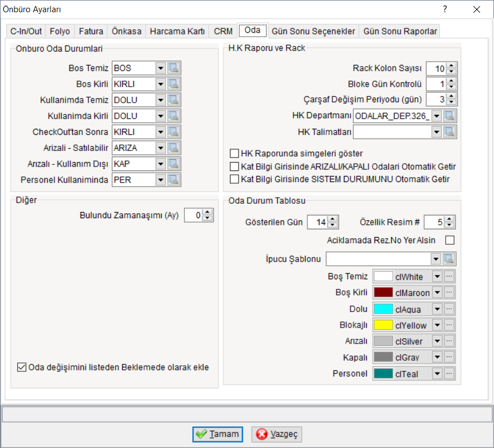The height and width of the screenshot is (448, 494).
Task: Open color picker ellipsis for Blokajlı
Action: 449,325
